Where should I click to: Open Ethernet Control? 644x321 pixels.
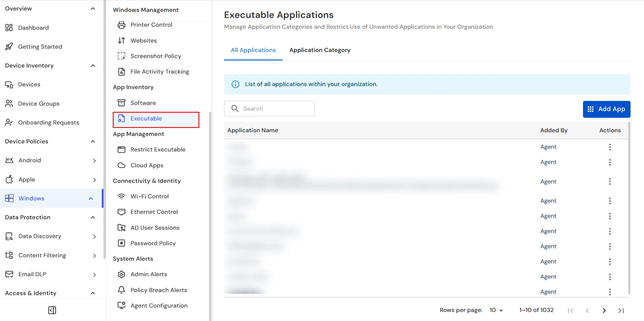tap(154, 212)
